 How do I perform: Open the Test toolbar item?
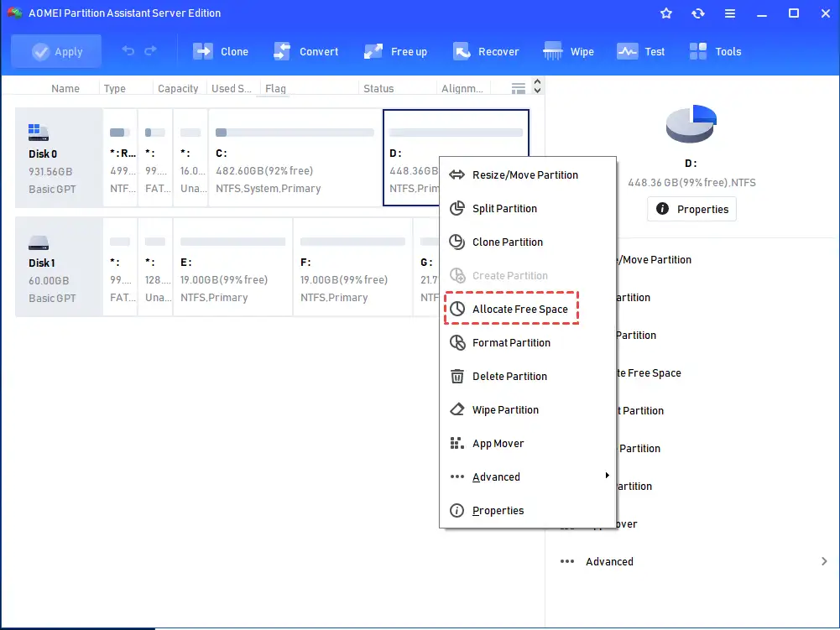(x=640, y=51)
